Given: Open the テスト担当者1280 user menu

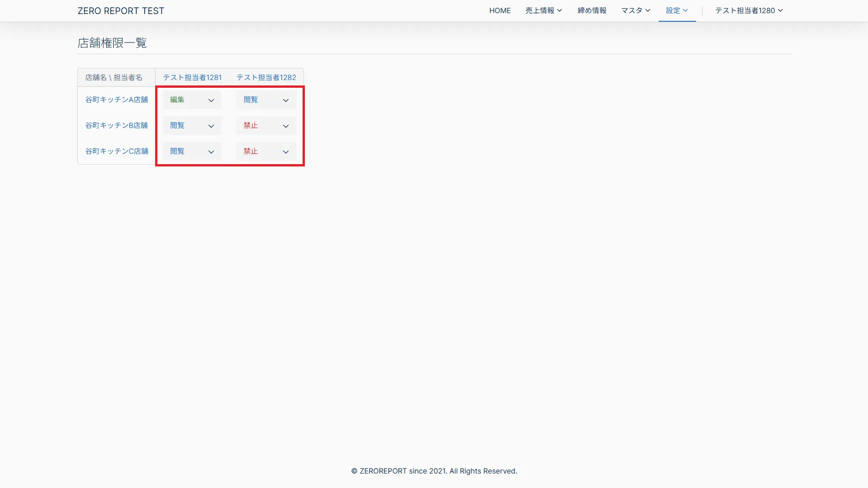Looking at the screenshot, I should click(749, 10).
